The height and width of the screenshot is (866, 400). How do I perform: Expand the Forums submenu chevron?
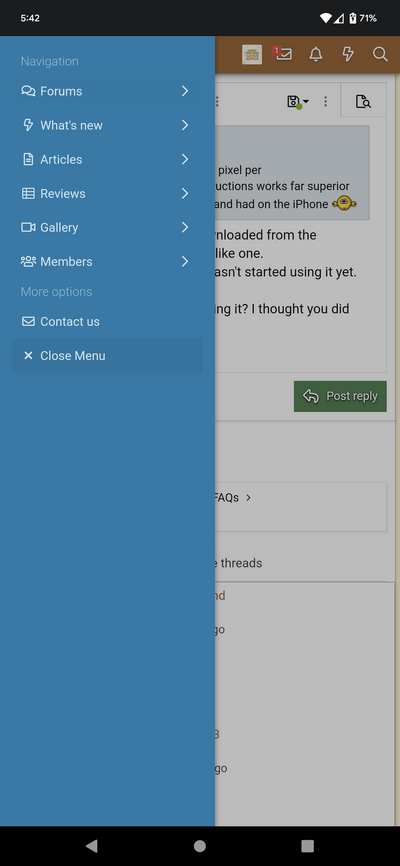[185, 91]
